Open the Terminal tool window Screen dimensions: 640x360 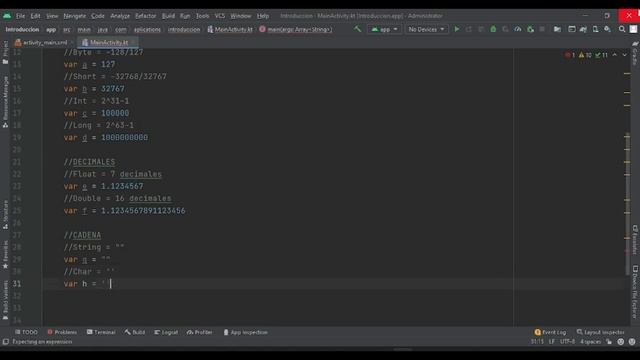click(x=101, y=332)
